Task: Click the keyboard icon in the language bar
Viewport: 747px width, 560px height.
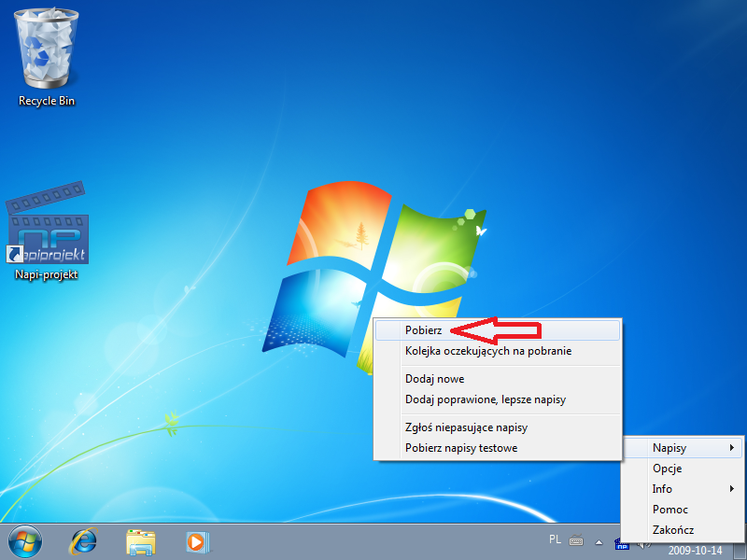Action: (x=576, y=541)
